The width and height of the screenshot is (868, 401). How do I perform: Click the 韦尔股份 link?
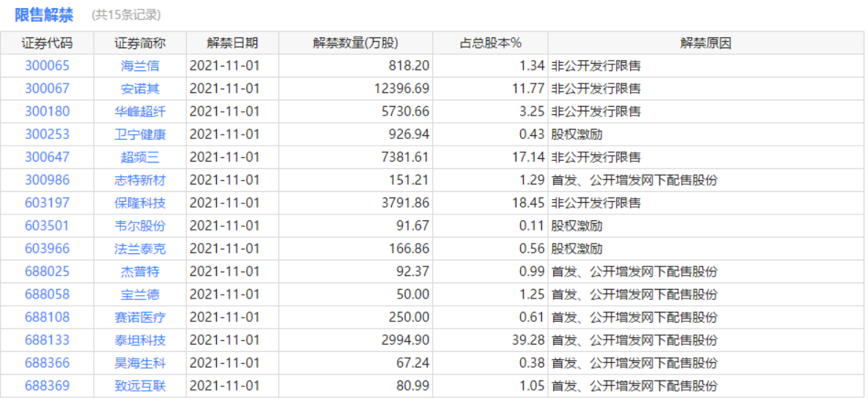pyautogui.click(x=140, y=226)
